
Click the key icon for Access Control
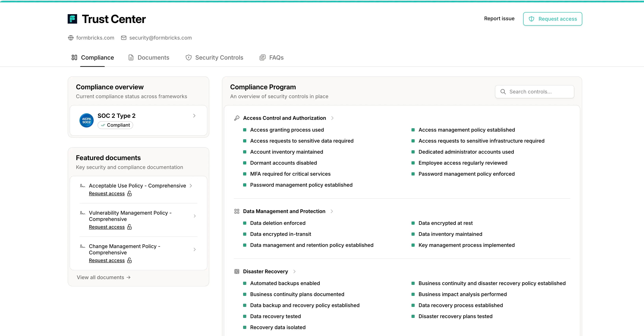pyautogui.click(x=236, y=118)
